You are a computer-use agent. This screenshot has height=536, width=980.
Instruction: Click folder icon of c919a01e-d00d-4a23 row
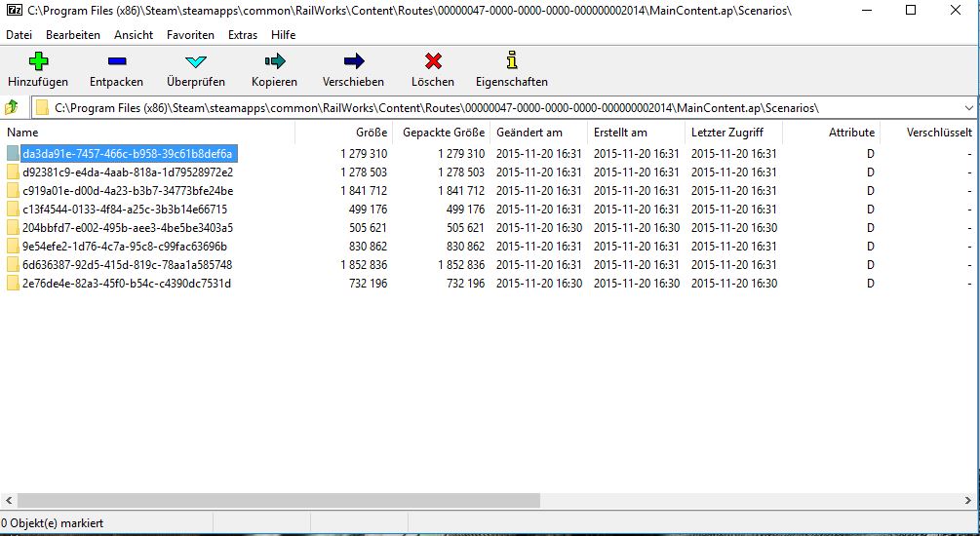13,191
